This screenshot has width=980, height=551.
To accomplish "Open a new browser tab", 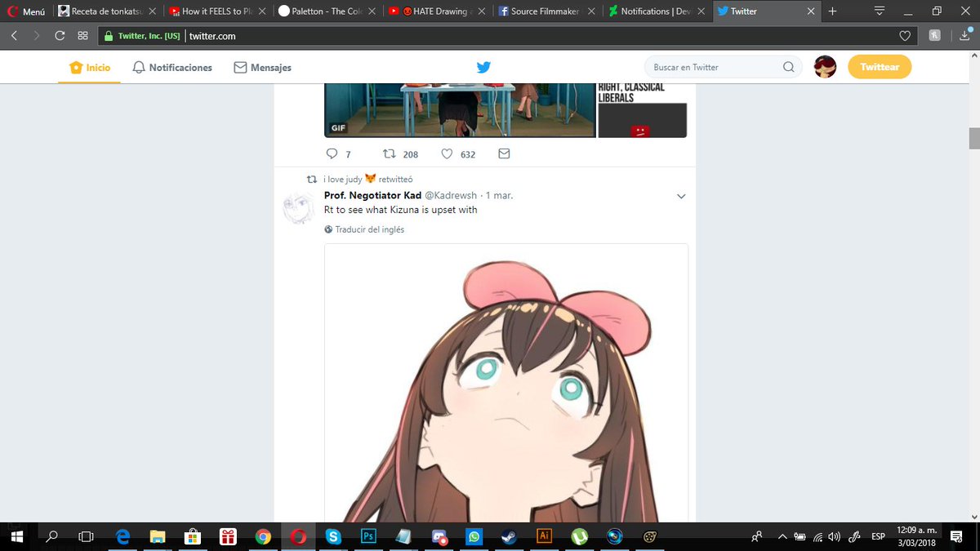I will (x=832, y=11).
